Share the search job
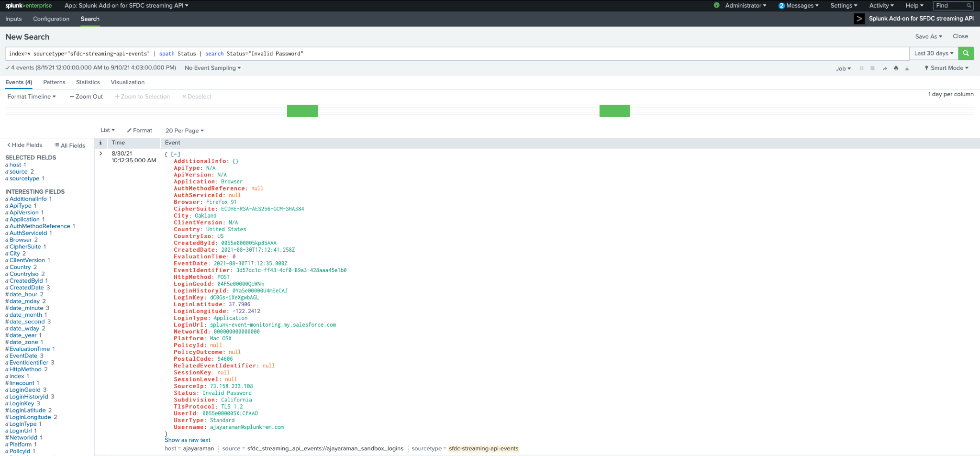Viewport: 980px width, 456px height. (885, 68)
